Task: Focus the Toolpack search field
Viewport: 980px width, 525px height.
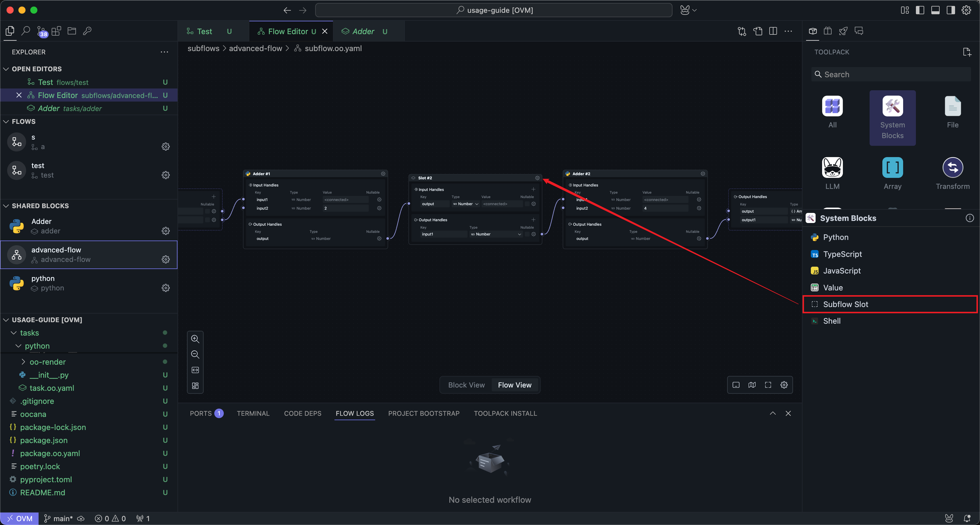Action: pyautogui.click(x=891, y=74)
